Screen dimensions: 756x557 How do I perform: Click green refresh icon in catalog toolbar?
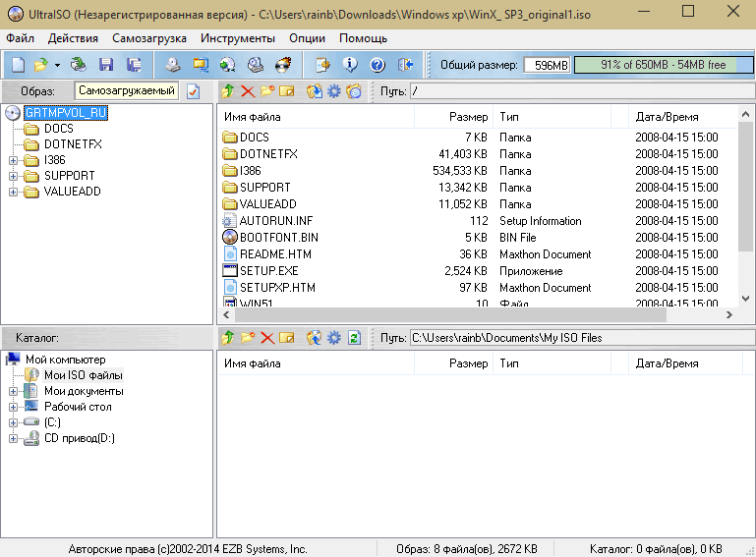pos(354,338)
